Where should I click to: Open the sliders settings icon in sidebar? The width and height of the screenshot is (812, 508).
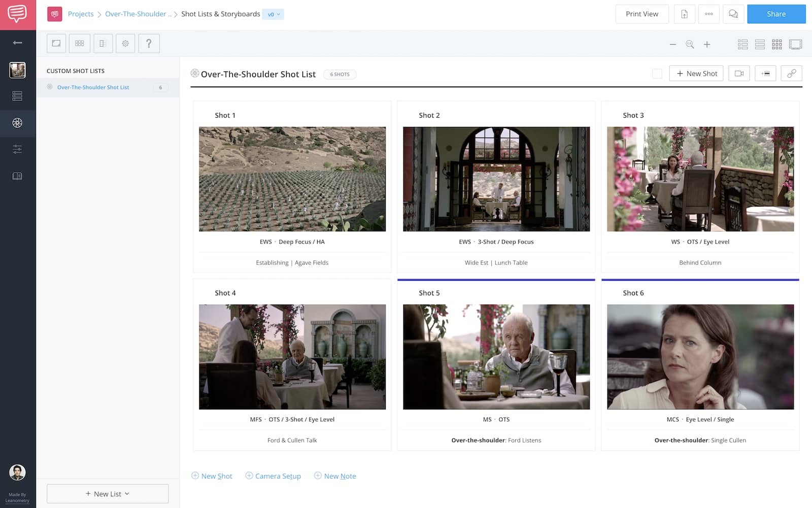click(x=17, y=149)
